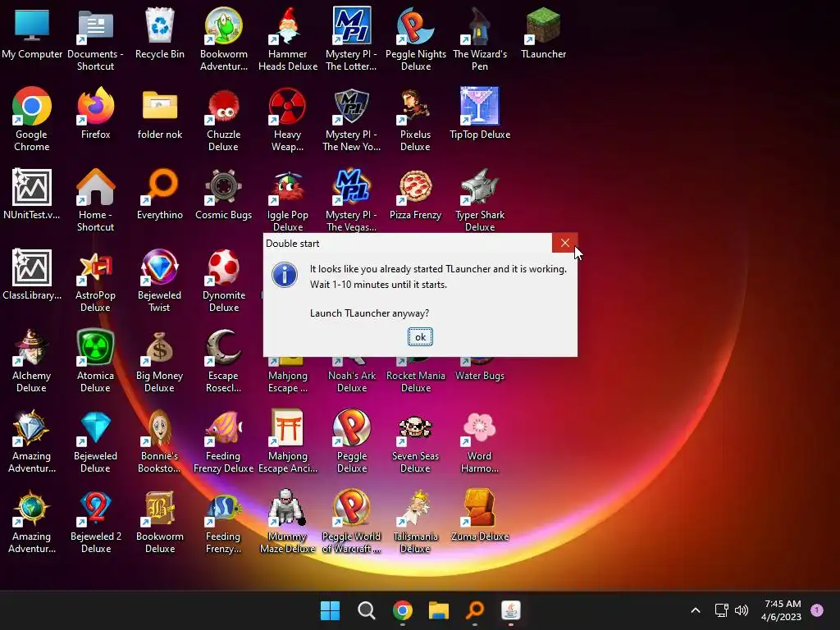
Task: Select the folder nok folder
Action: click(160, 113)
